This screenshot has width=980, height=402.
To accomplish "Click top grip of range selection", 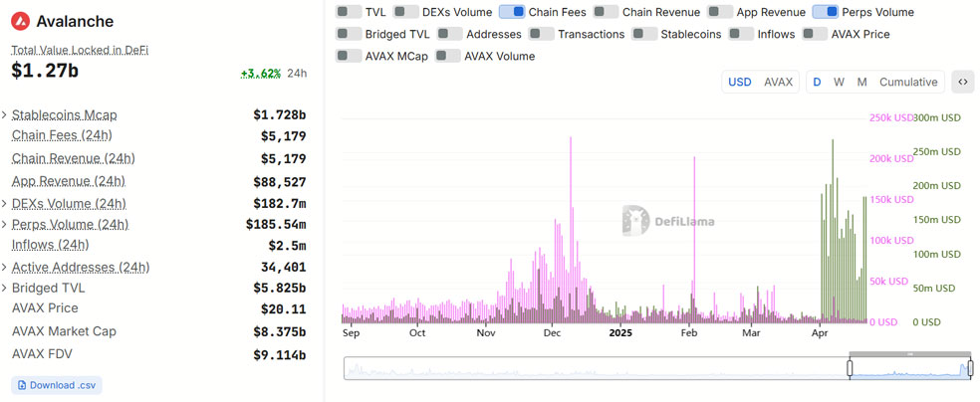I will 910,354.
